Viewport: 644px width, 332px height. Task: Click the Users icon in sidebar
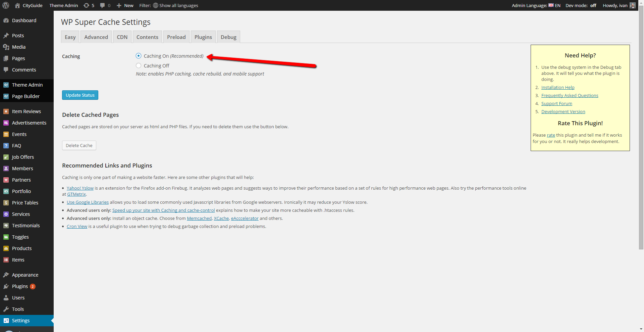pyautogui.click(x=6, y=298)
